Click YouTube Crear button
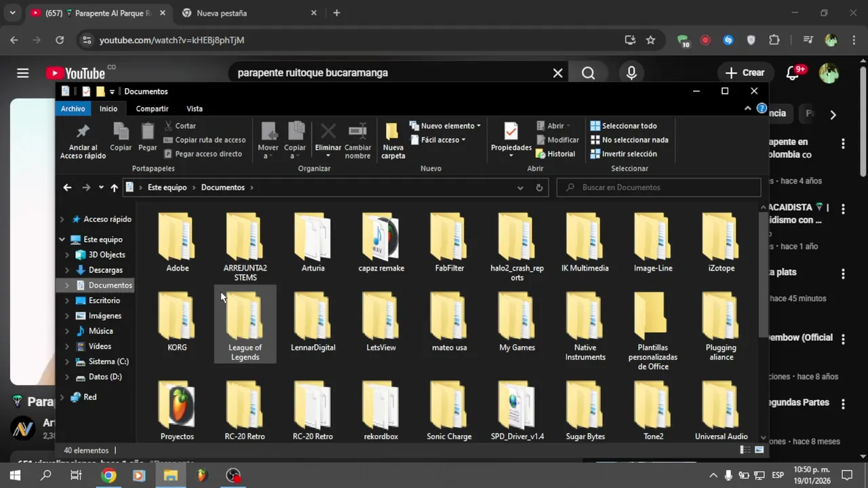Screen dimensions: 868x488 pyautogui.click(x=745, y=73)
